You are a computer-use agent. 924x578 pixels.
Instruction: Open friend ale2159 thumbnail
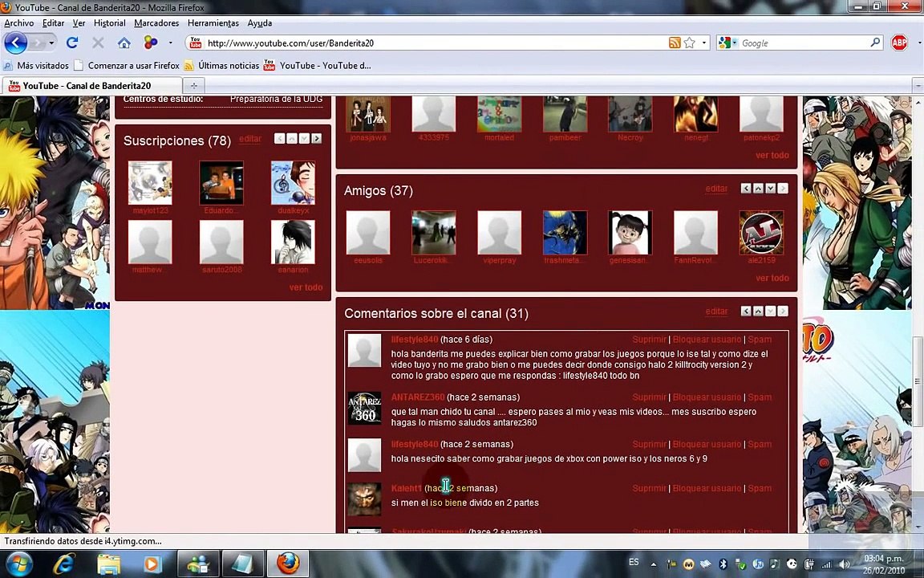[x=760, y=232]
